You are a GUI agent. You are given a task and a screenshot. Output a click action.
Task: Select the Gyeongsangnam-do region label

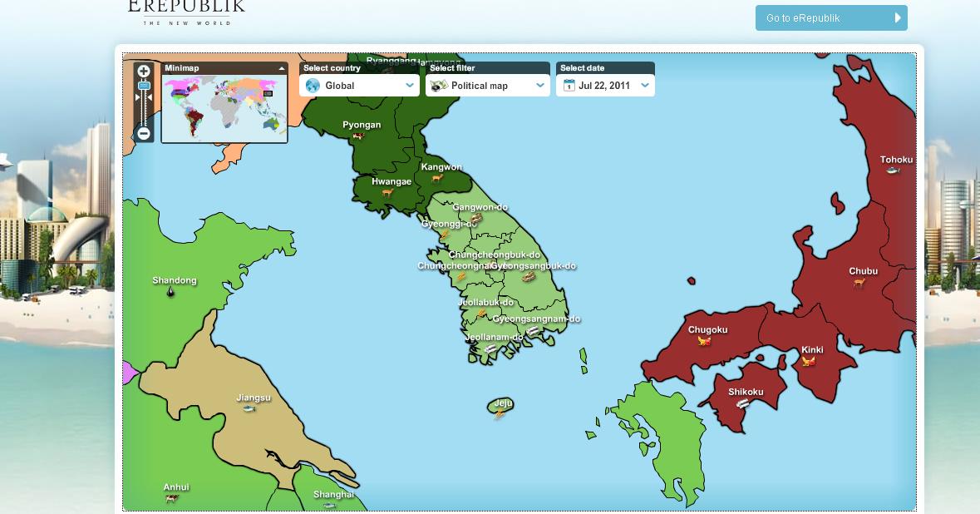pyautogui.click(x=536, y=319)
